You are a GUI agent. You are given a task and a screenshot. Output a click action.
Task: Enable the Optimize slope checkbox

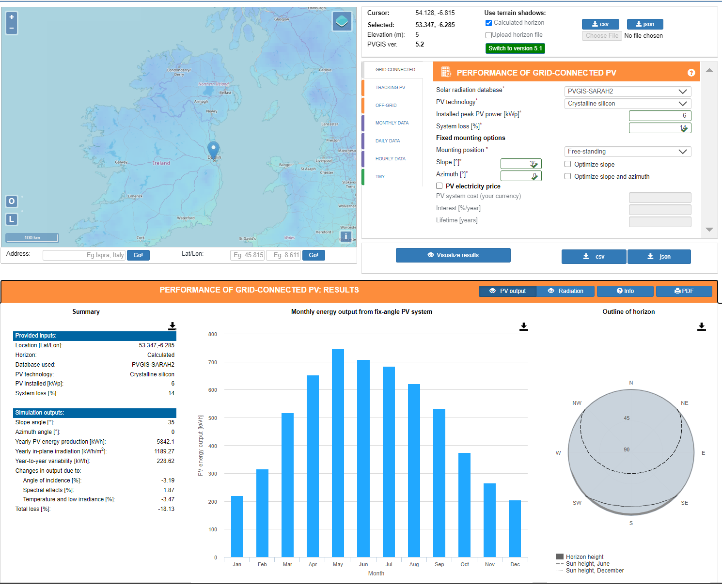pos(567,164)
